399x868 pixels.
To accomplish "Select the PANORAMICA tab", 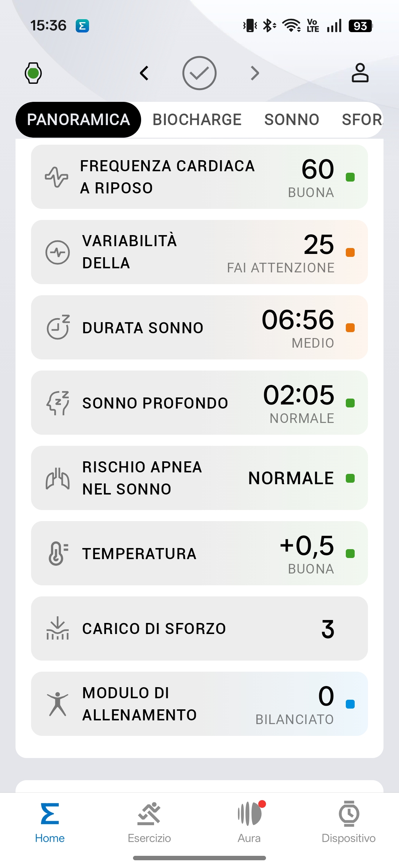I will 78,120.
